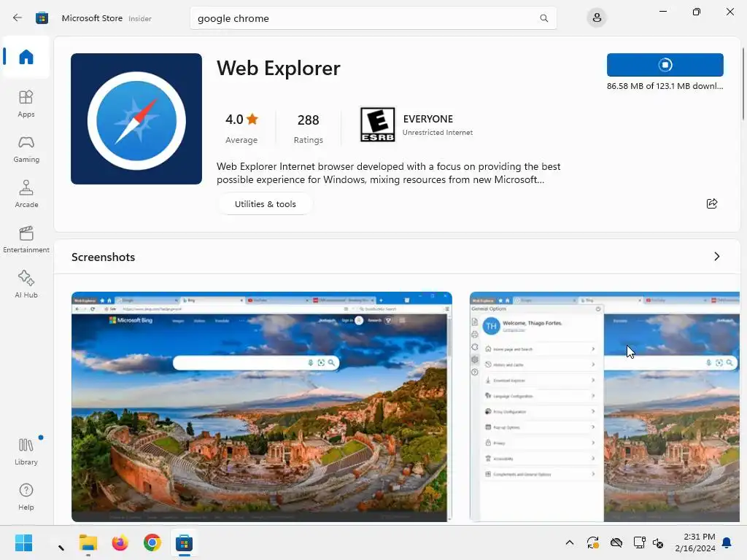Click the google chrome search field
Viewport: 747px width, 560px height.
(373, 18)
